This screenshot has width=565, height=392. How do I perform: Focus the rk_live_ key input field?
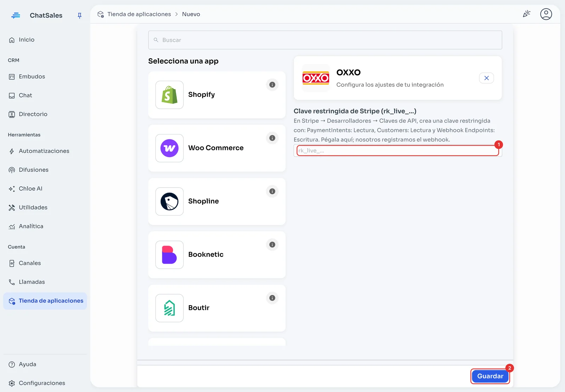(398, 151)
